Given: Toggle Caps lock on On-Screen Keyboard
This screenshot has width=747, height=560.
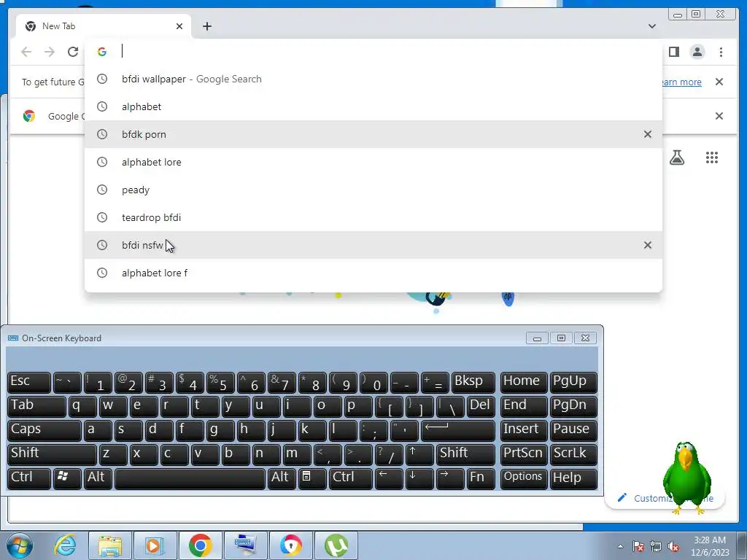Looking at the screenshot, I should (x=44, y=430).
